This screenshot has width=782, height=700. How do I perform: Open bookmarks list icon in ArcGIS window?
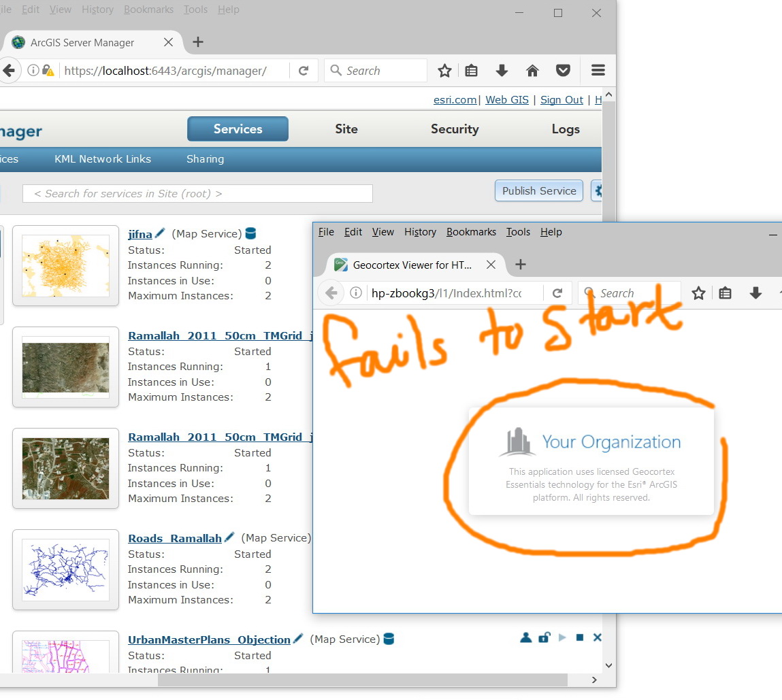[471, 71]
